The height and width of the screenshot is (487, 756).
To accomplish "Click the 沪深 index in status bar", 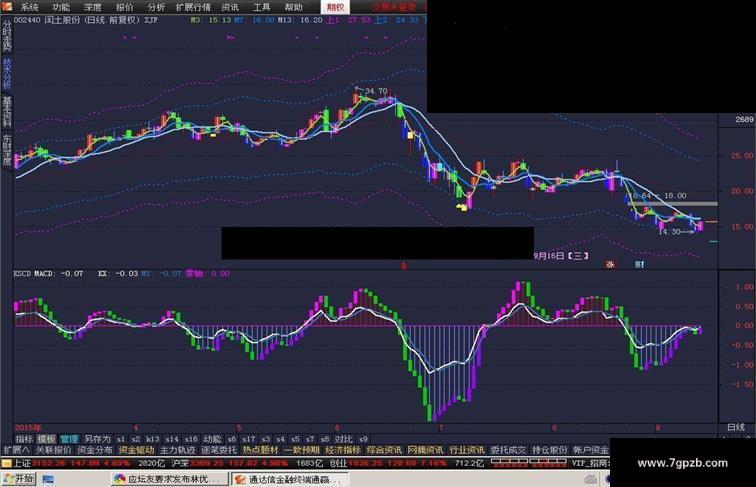I will coord(179,463).
